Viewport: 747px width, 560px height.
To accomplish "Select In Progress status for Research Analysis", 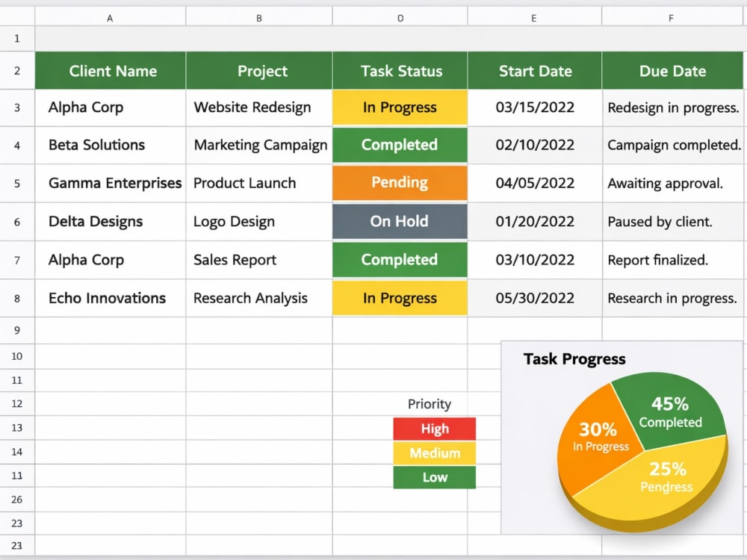I will tap(400, 298).
